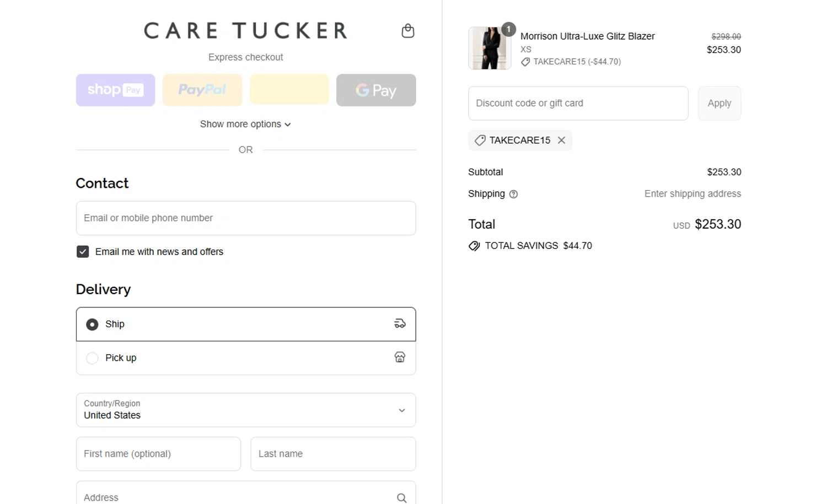This screenshot has height=504, width=827.
Task: Pay with Google Pay button
Action: pos(376,90)
